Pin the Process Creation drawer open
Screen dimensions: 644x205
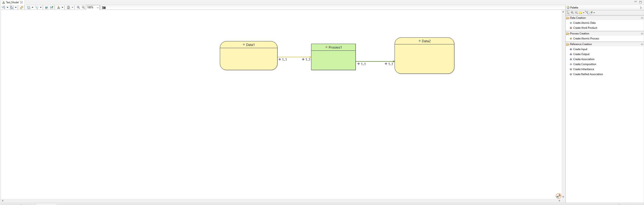(x=642, y=34)
